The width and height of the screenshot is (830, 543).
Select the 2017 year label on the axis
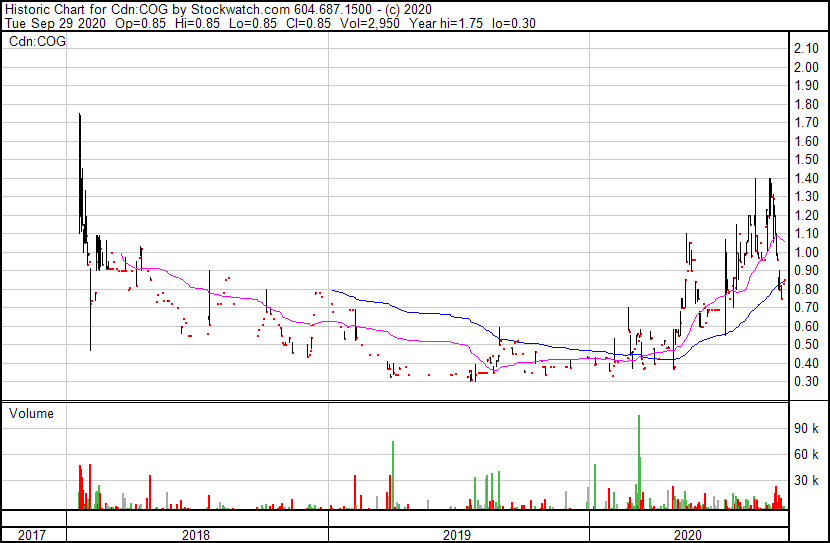tap(32, 535)
